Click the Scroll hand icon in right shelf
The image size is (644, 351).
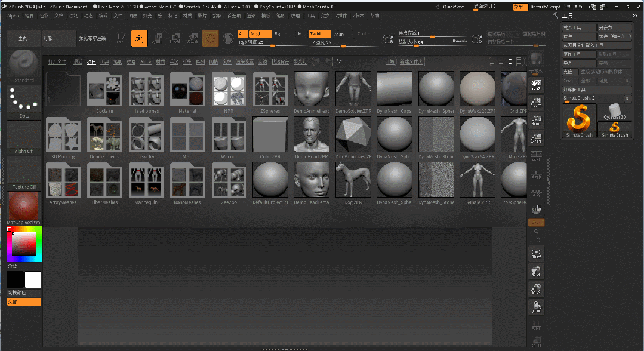pyautogui.click(x=537, y=85)
